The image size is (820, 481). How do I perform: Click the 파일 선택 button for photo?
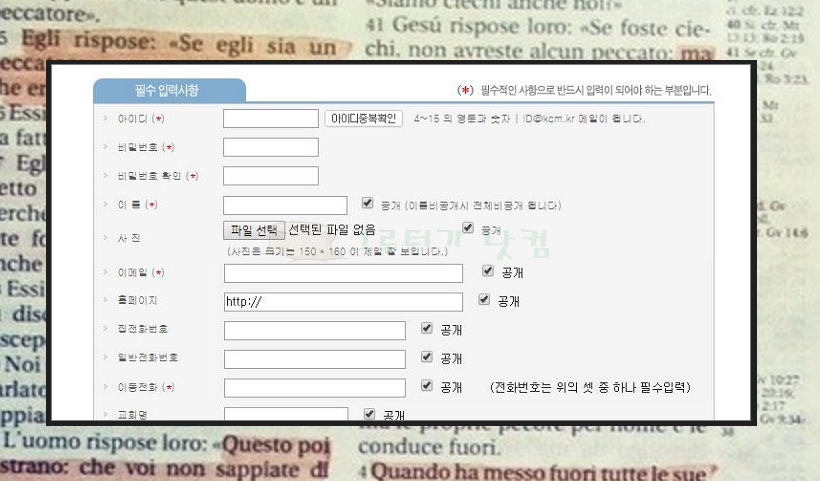tap(254, 230)
